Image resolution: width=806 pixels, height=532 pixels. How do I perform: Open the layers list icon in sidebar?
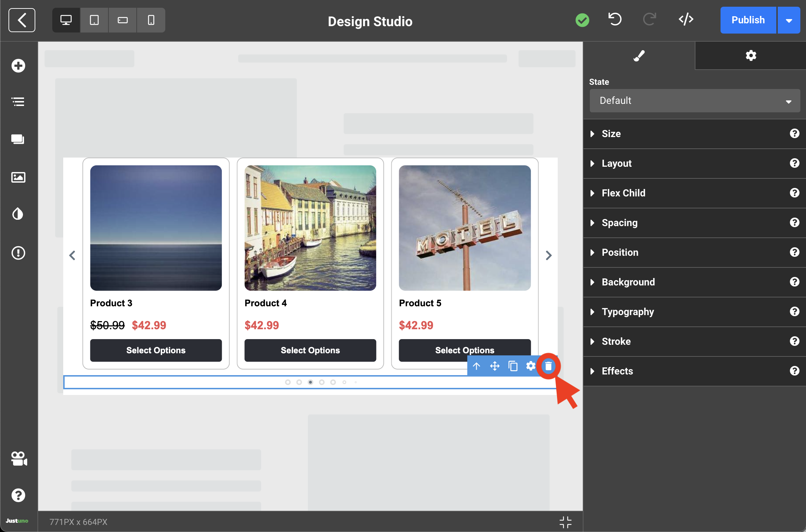(18, 102)
